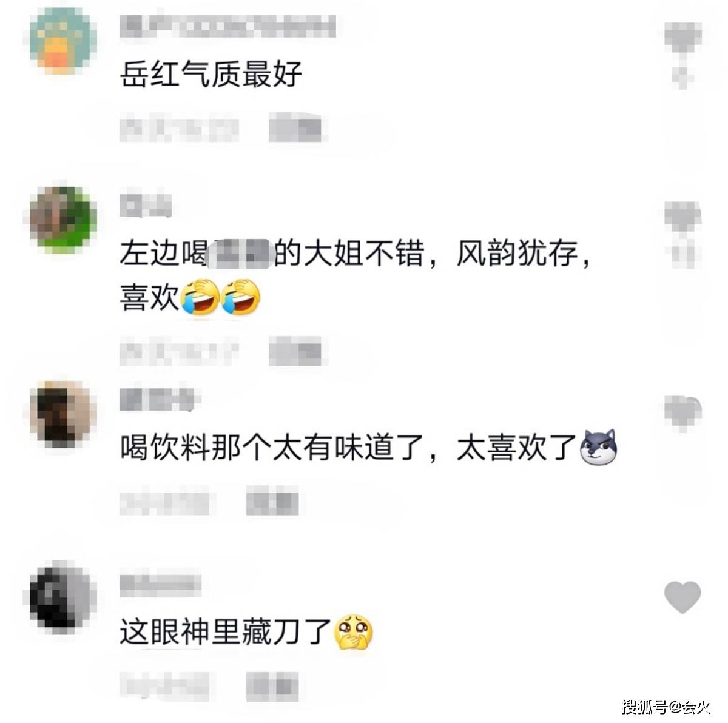728x723 pixels.
Task: Open avatar of '岳红气质最好' commenter
Action: coord(63,41)
